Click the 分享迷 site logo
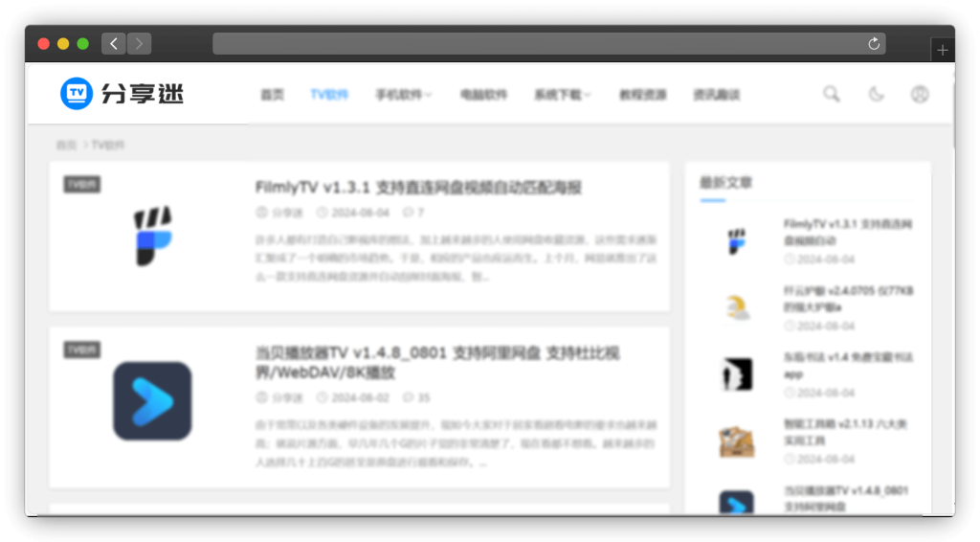 pos(122,94)
